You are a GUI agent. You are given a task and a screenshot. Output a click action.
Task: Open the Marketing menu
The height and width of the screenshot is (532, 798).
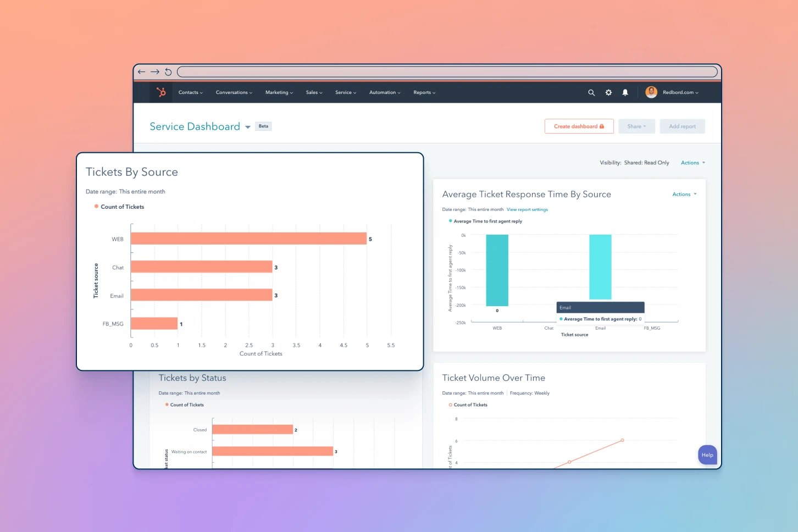(x=279, y=92)
